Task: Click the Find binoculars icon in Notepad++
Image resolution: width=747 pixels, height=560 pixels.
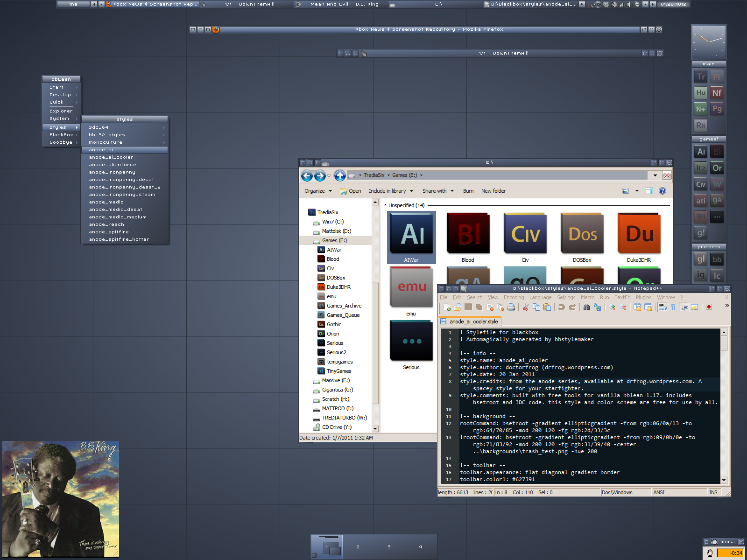Action: (586, 307)
